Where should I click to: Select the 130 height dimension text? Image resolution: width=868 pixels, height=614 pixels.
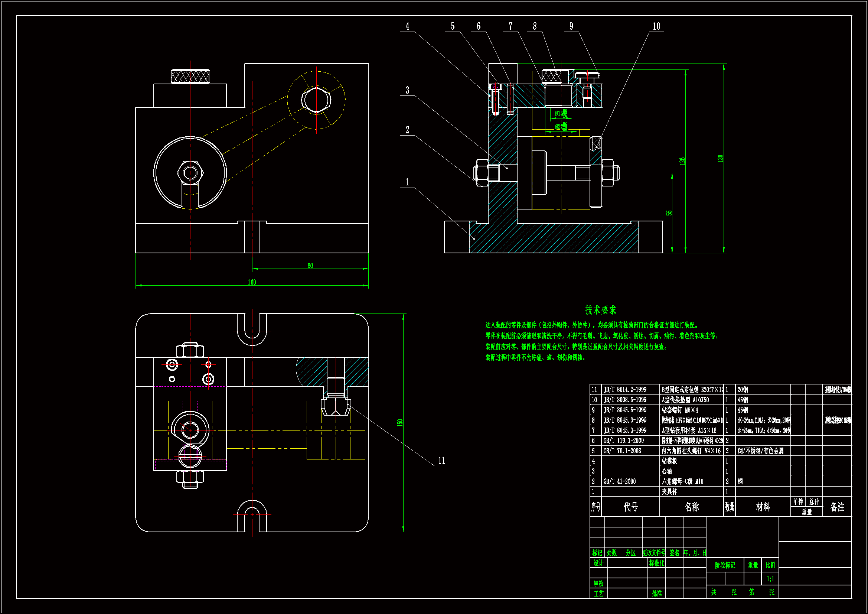pyautogui.click(x=720, y=159)
